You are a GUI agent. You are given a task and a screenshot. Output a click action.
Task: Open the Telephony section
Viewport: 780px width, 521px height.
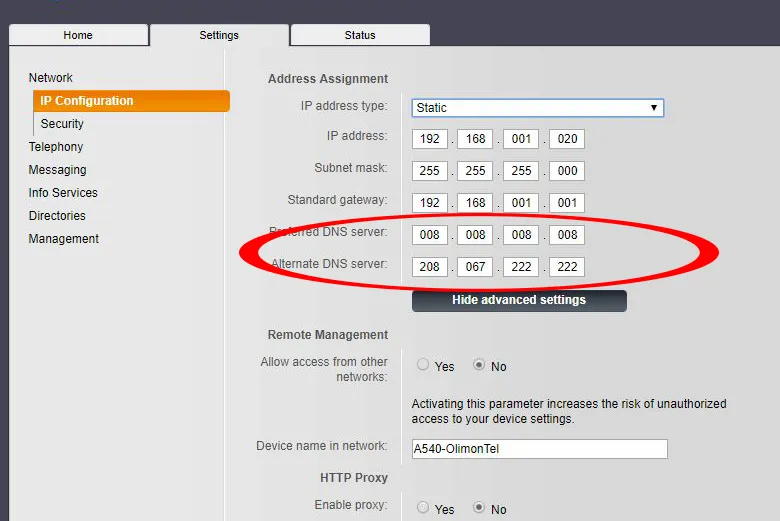point(56,147)
